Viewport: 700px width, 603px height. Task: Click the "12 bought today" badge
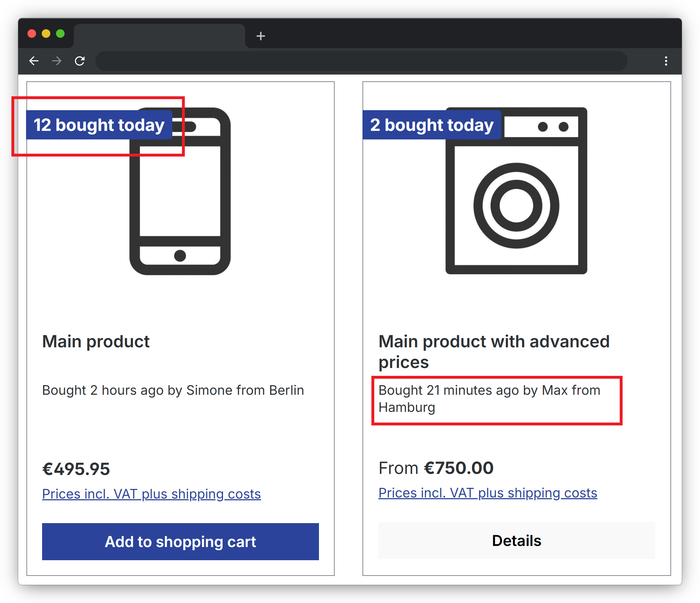99,125
